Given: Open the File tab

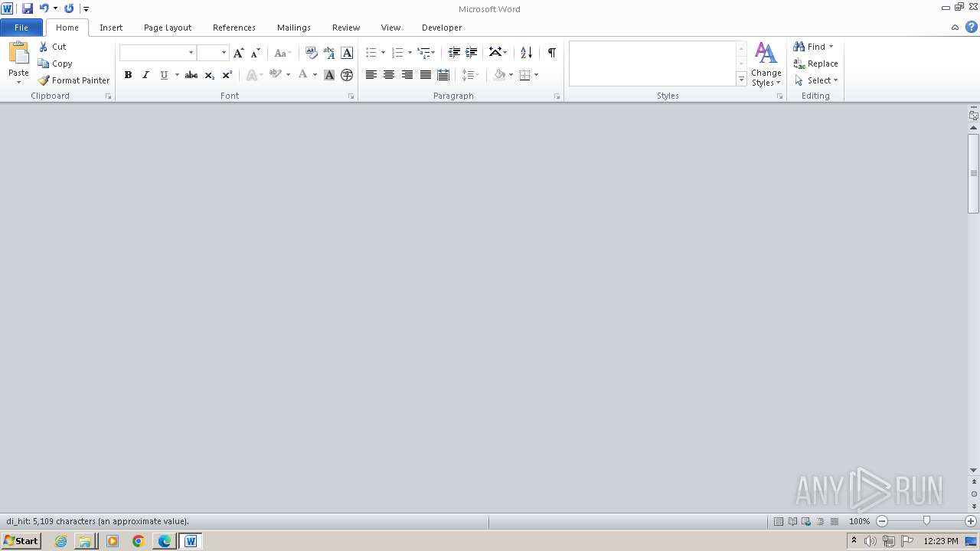Looking at the screenshot, I should coord(21,28).
